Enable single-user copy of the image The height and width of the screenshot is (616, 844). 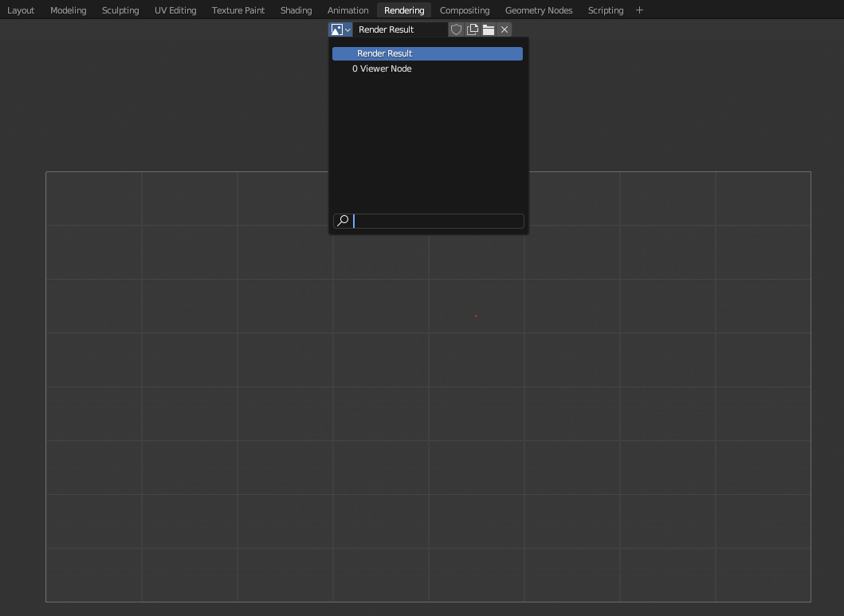(x=472, y=29)
